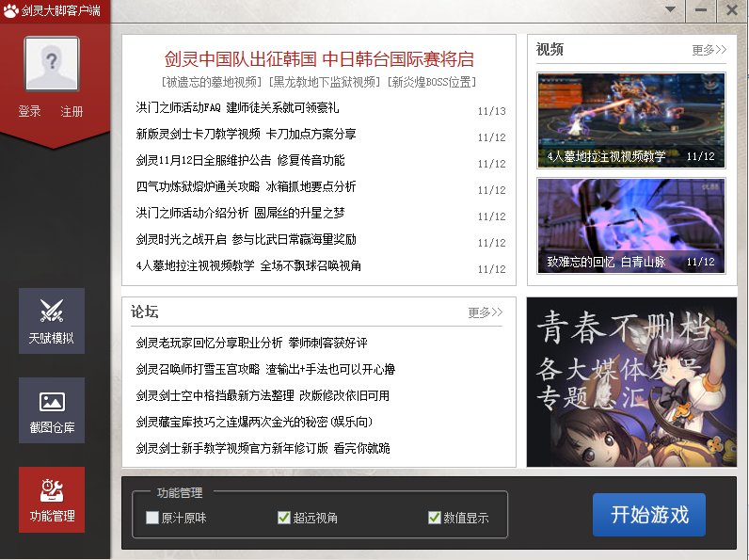Screen dimensions: 749x560
Task: Open 更多 in the 论坛 panel
Action: pyautogui.click(x=485, y=312)
